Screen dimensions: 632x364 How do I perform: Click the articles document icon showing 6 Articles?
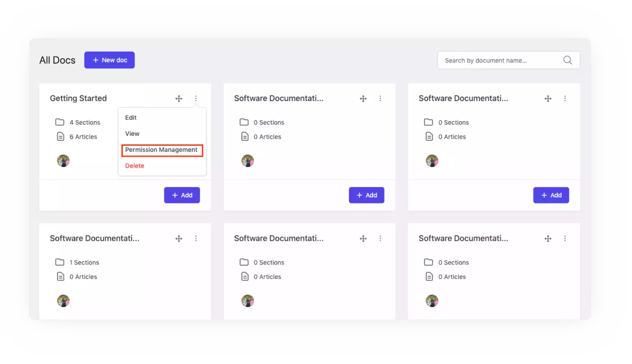pos(60,136)
